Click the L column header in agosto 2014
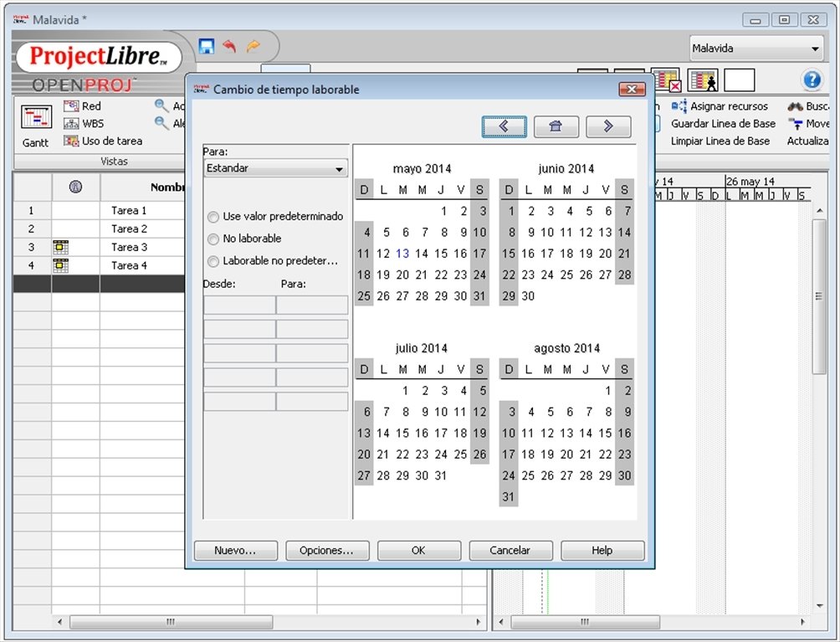840x642 pixels. click(x=528, y=369)
